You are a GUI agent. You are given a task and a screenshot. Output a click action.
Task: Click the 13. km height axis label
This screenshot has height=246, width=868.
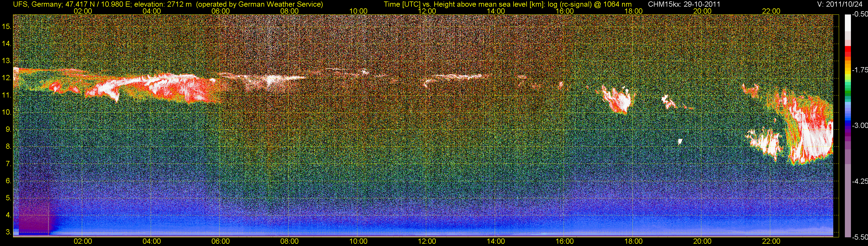(6, 61)
